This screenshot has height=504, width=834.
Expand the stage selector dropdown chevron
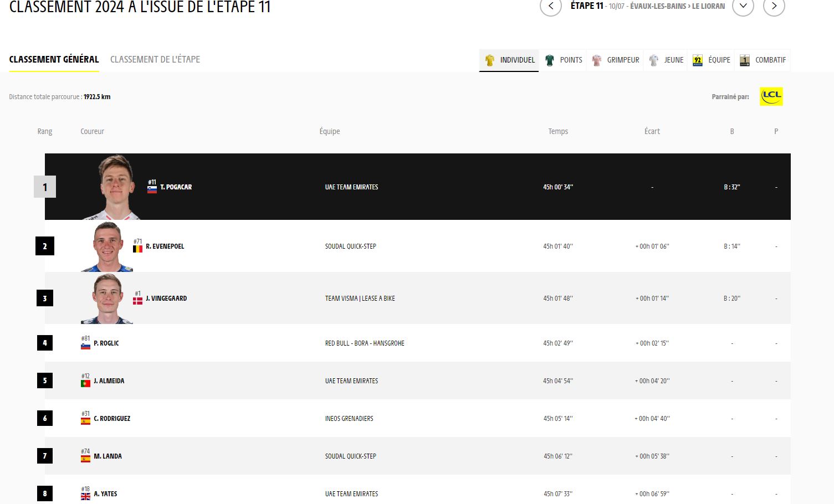click(743, 6)
